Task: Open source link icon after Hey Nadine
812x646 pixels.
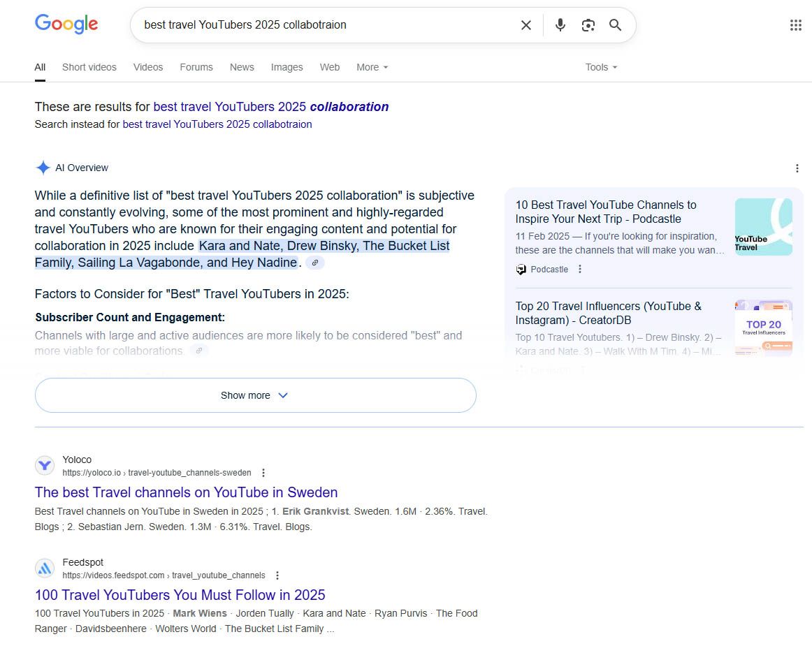Action: pyautogui.click(x=315, y=263)
